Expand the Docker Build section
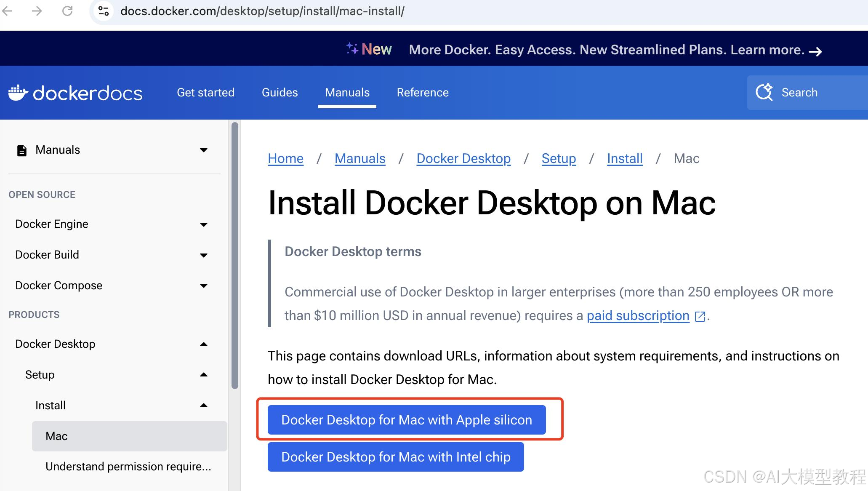Screen dimensions: 868x491 [204, 255]
